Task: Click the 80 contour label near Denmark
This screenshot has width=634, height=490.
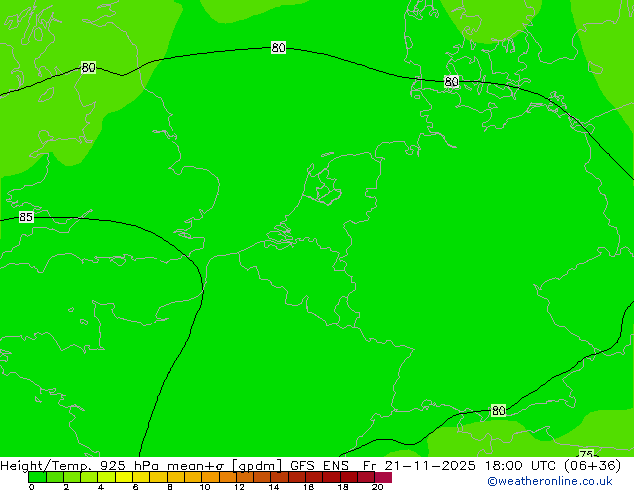Action: click(451, 82)
